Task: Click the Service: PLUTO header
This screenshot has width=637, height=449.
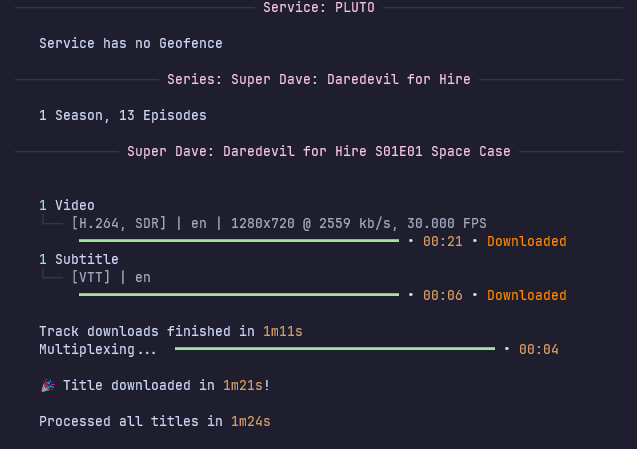Action: pyautogui.click(x=318, y=8)
